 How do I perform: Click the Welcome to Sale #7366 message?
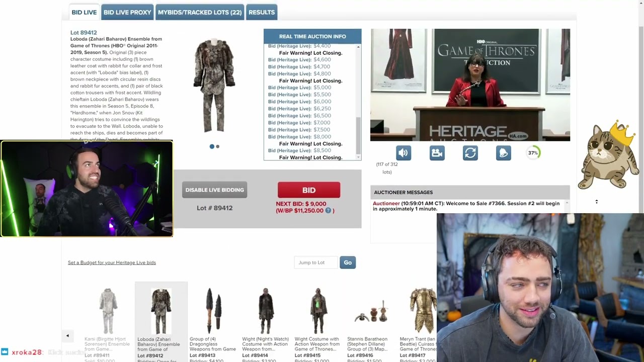coord(466,206)
